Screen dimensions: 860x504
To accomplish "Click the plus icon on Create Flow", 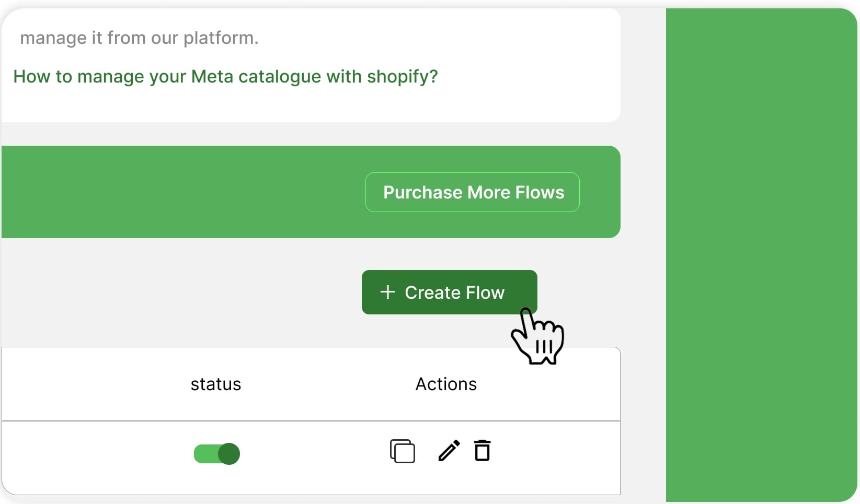I will click(387, 292).
